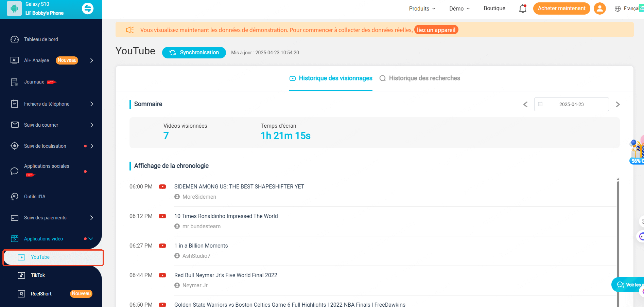Expand Suivi des paiements chevron
Image resolution: width=644 pixels, height=307 pixels.
92,218
